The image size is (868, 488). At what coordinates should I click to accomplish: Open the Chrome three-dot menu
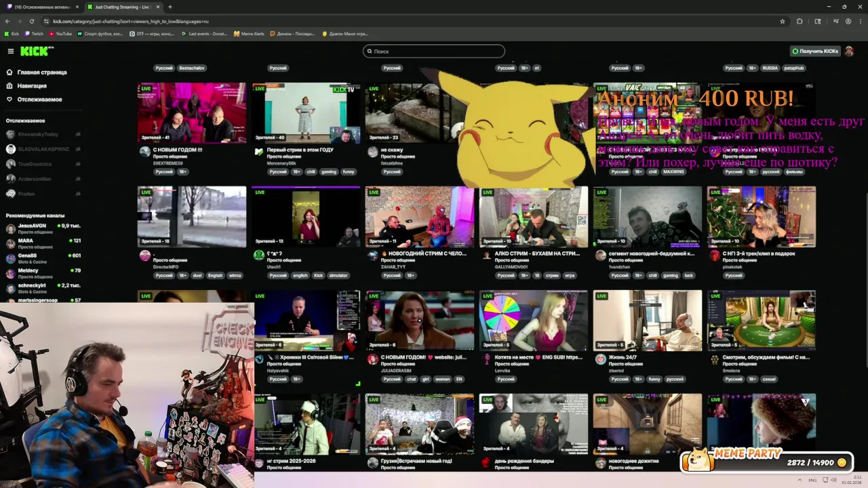pos(861,21)
